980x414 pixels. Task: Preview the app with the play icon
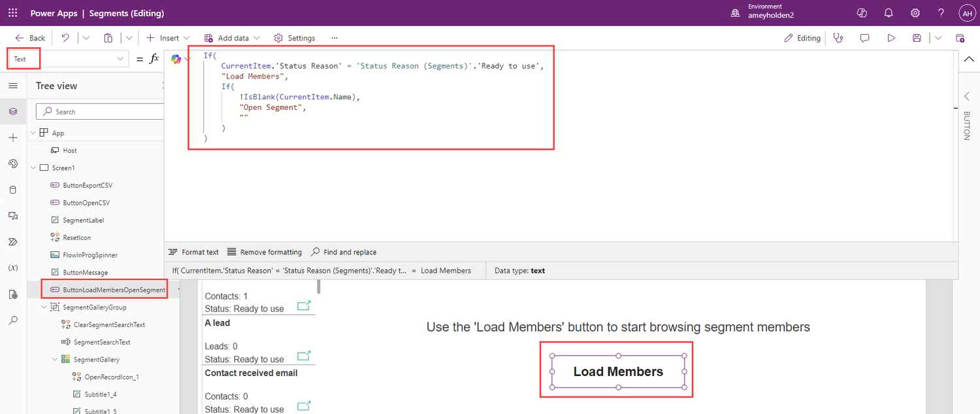pos(891,38)
